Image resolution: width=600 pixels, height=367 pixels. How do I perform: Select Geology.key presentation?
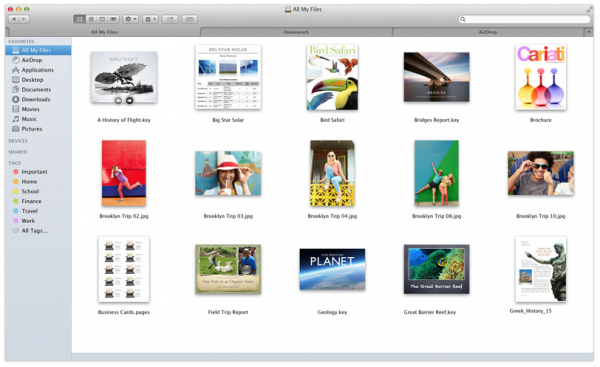332,269
